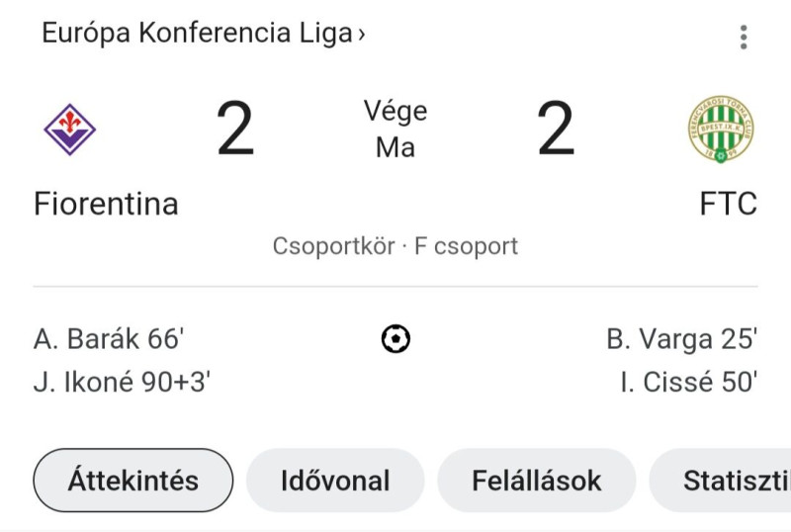Click the Fiorentina team name
The height and width of the screenshot is (532, 791).
pos(106,204)
